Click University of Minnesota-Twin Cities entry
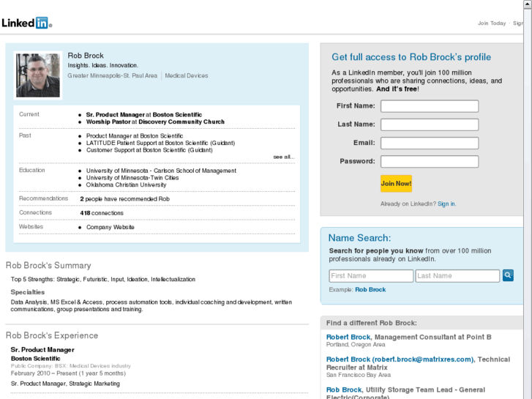Image resolution: width=532 pixels, height=399 pixels. [132, 178]
